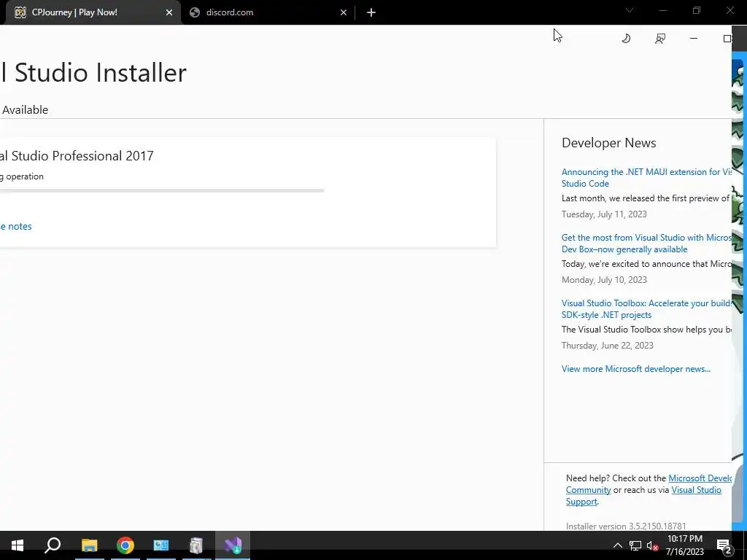Viewport: 747px width, 560px height.
Task: Minimize the Visual Studio Installer window
Action: coord(694,39)
